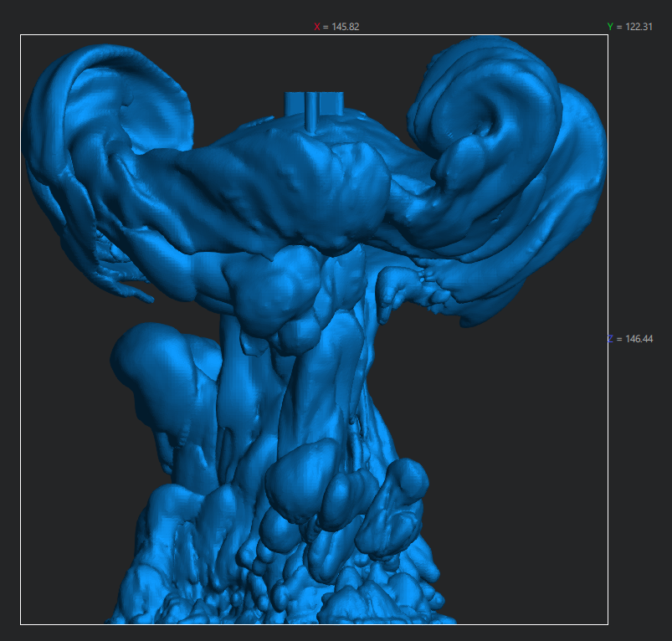The width and height of the screenshot is (672, 641).
Task: Select the red X axis letter
Action: pos(317,27)
